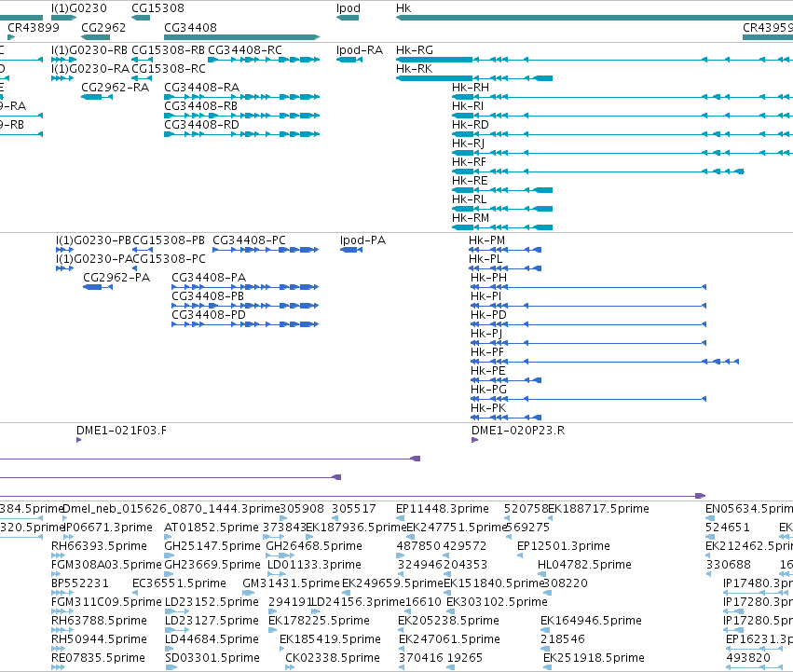Open the SD03301.5prime EST label

pos(212,658)
